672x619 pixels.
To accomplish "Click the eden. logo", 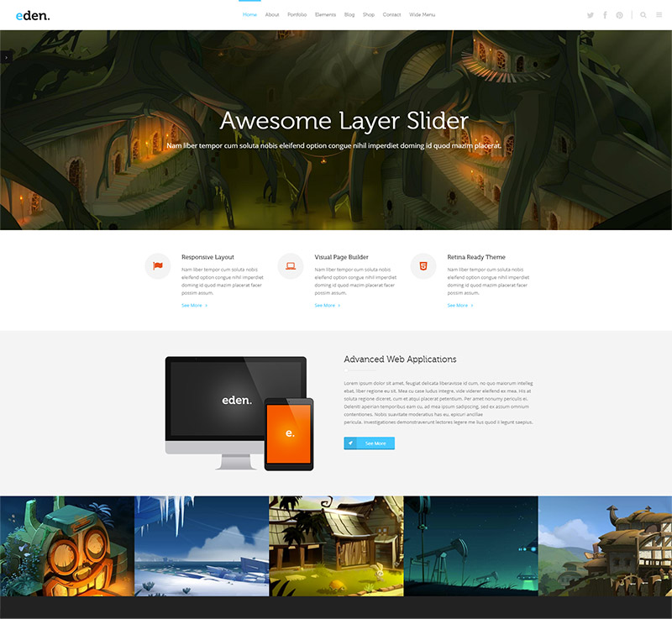I will [x=33, y=15].
